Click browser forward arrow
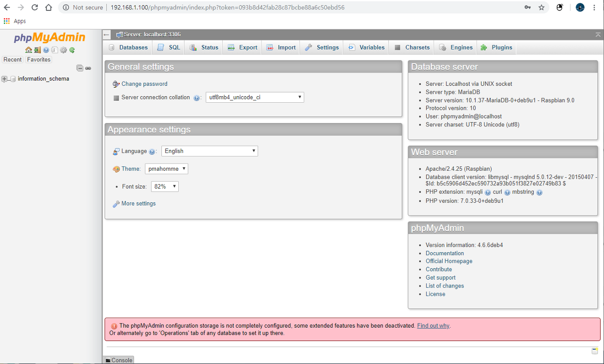This screenshot has width=604, height=364. 21,8
